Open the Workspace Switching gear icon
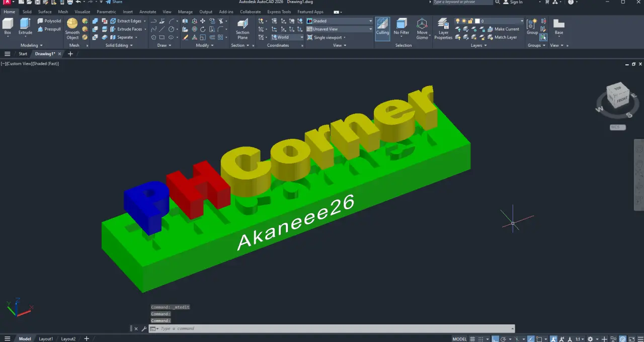Image resolution: width=644 pixels, height=342 pixels. 590,339
